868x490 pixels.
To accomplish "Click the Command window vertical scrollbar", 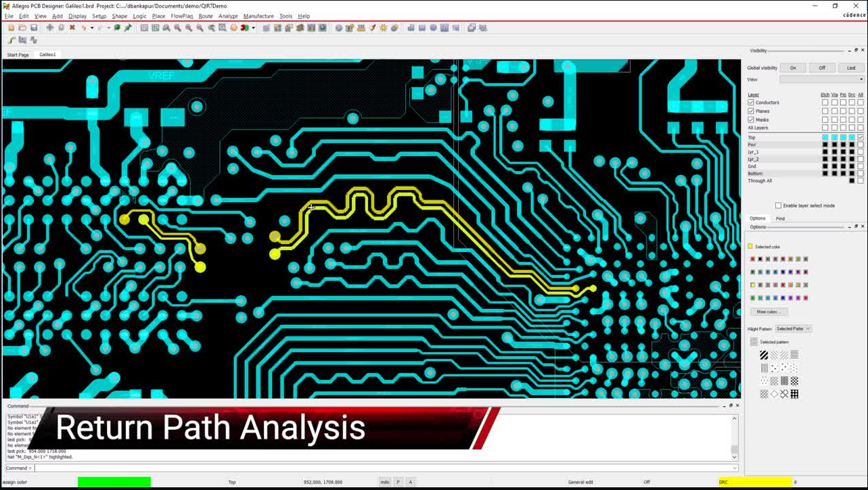I will [734, 437].
